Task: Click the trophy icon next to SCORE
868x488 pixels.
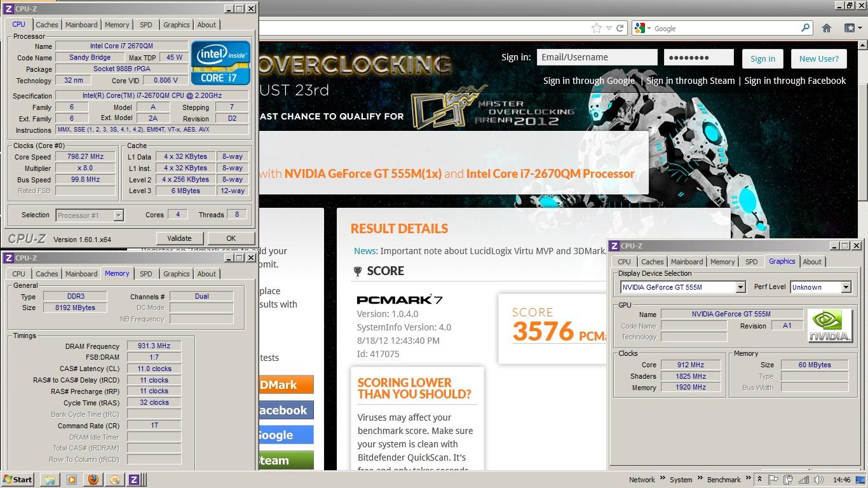Action: coord(358,271)
